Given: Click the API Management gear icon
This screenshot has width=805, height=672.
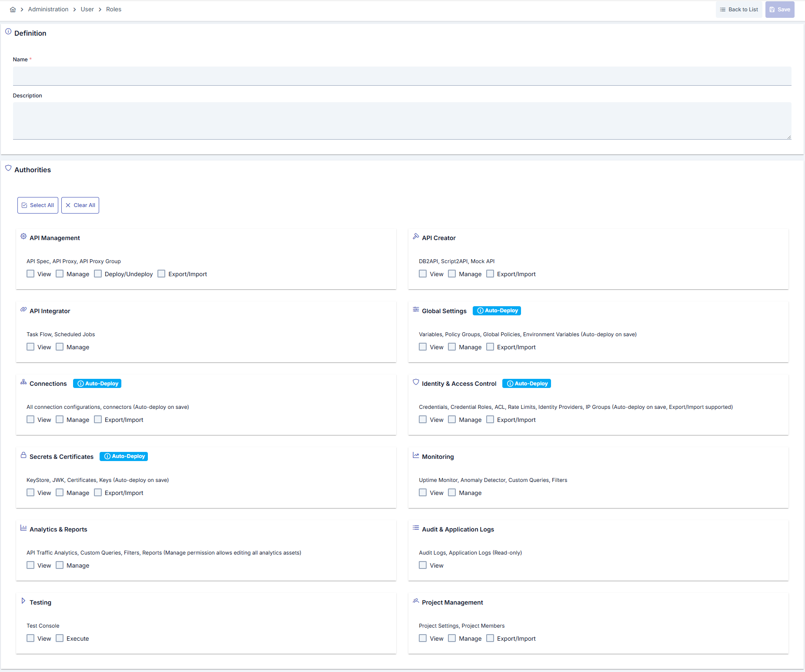Looking at the screenshot, I should 23,236.
